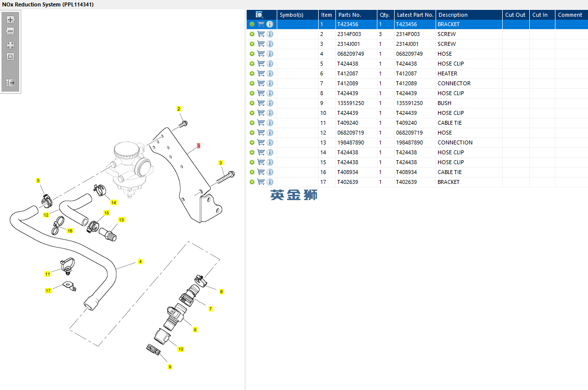Select callout 8 on the diagram
588x390 pixels.
tap(221, 291)
